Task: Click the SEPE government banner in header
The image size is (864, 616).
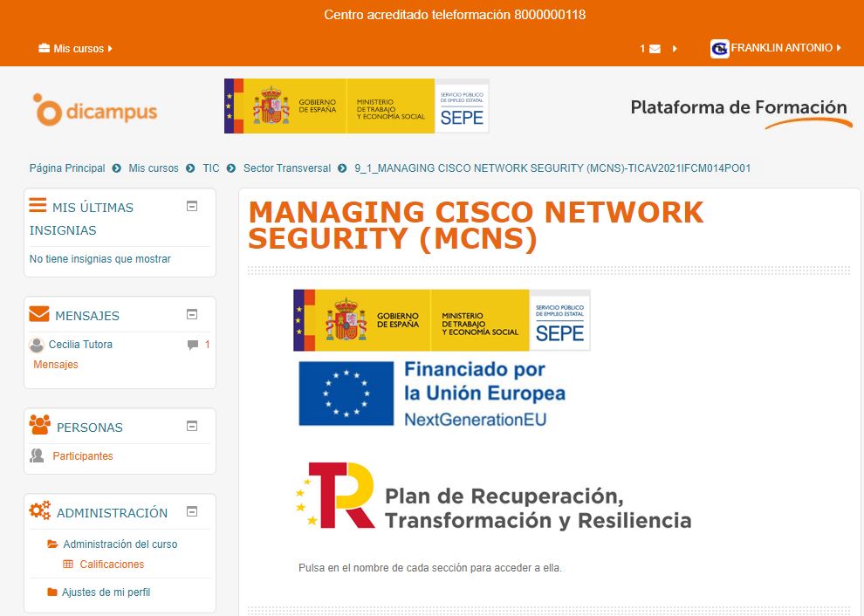Action: tap(357, 106)
